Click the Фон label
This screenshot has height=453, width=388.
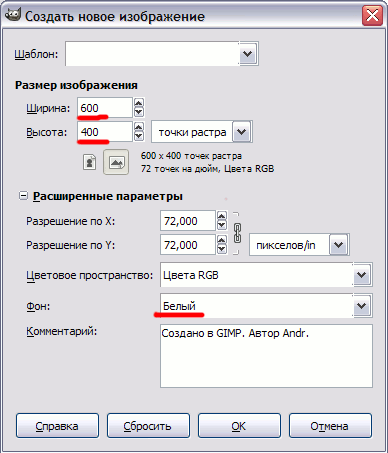coord(38,306)
